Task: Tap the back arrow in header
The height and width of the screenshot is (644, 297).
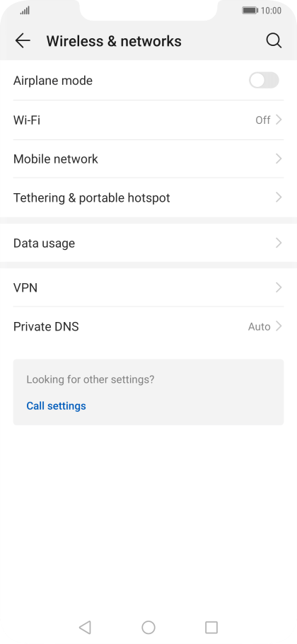Action: (23, 40)
